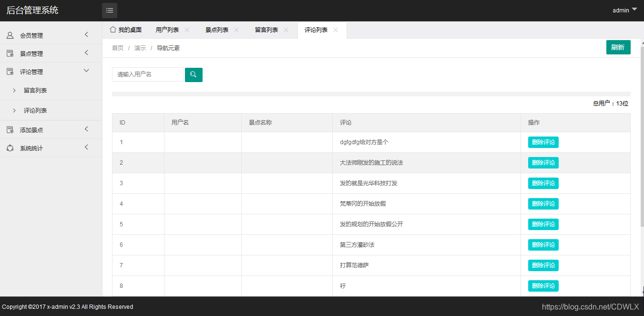
Task: Switch to the 我的桌面 tab
Action: (126, 30)
